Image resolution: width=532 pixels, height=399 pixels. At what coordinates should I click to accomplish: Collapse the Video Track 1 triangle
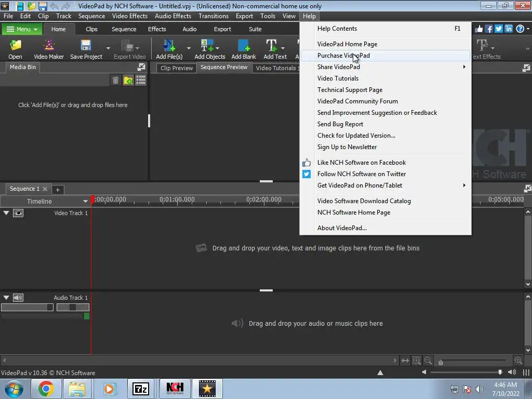(6, 212)
